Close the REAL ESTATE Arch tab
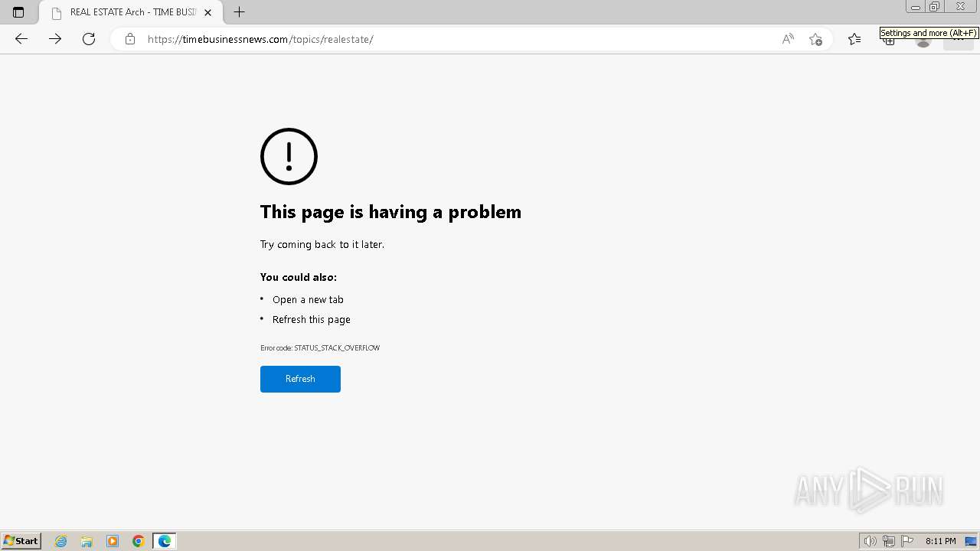980x551 pixels. click(x=207, y=12)
